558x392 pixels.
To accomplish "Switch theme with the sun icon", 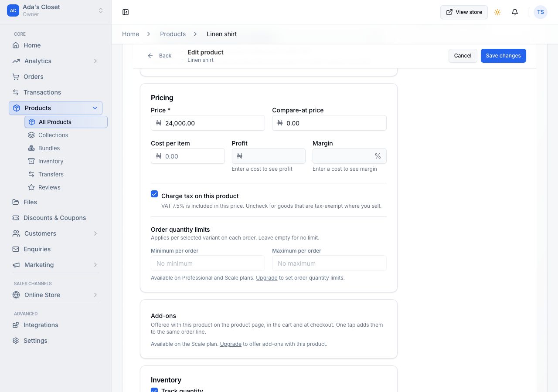I will coord(497,12).
